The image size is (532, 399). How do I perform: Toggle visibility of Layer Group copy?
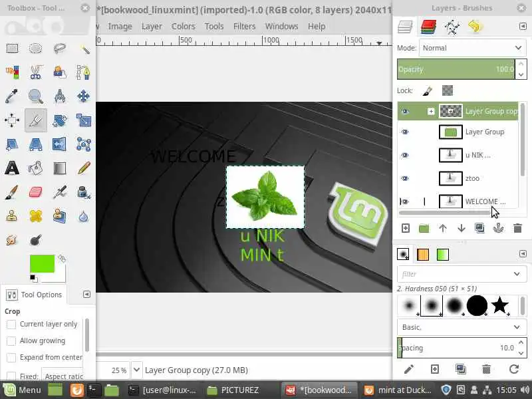pyautogui.click(x=405, y=111)
